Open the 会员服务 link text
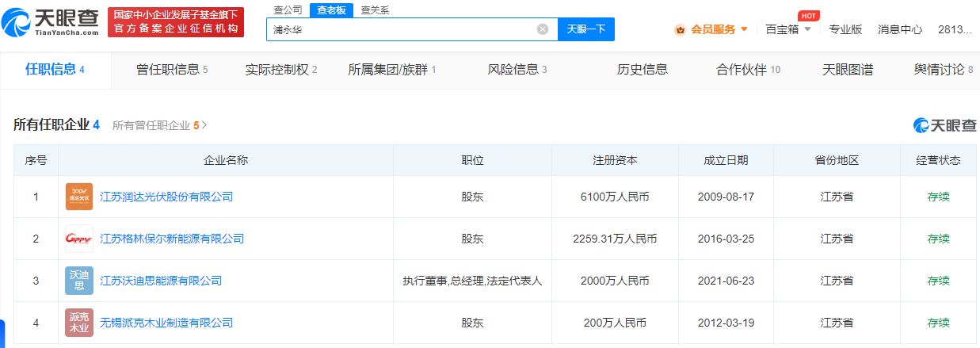Image resolution: width=980 pixels, height=348 pixels. [x=713, y=29]
